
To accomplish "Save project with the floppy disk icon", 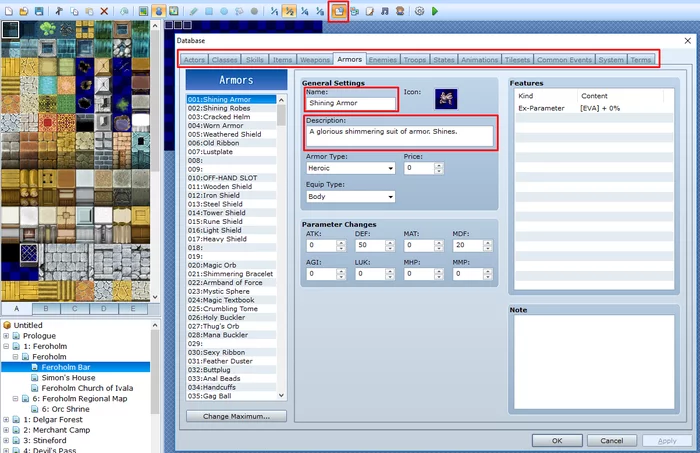I will click(39, 11).
